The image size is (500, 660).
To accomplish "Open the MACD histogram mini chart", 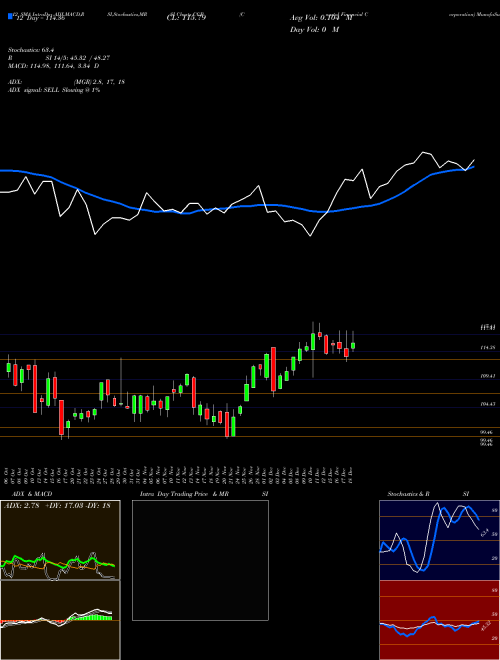I will click(x=60, y=620).
